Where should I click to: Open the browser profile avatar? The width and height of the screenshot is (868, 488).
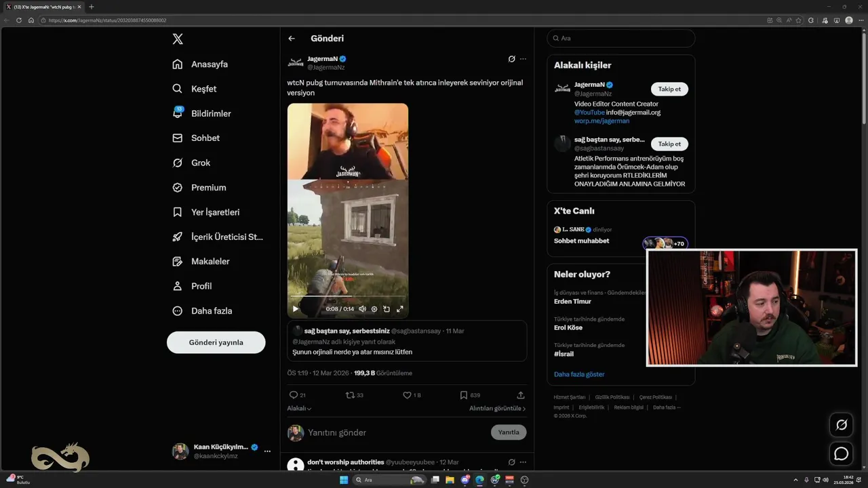(849, 20)
